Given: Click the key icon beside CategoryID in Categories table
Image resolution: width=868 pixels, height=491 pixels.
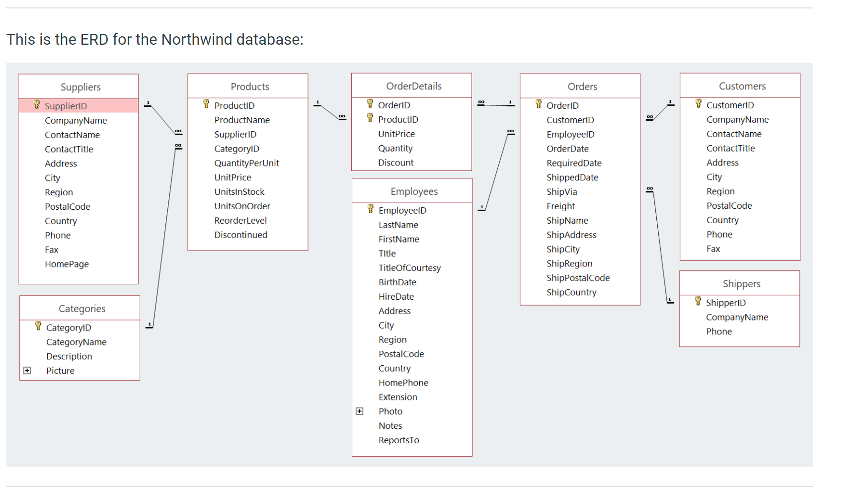Looking at the screenshot, I should click(x=38, y=327).
